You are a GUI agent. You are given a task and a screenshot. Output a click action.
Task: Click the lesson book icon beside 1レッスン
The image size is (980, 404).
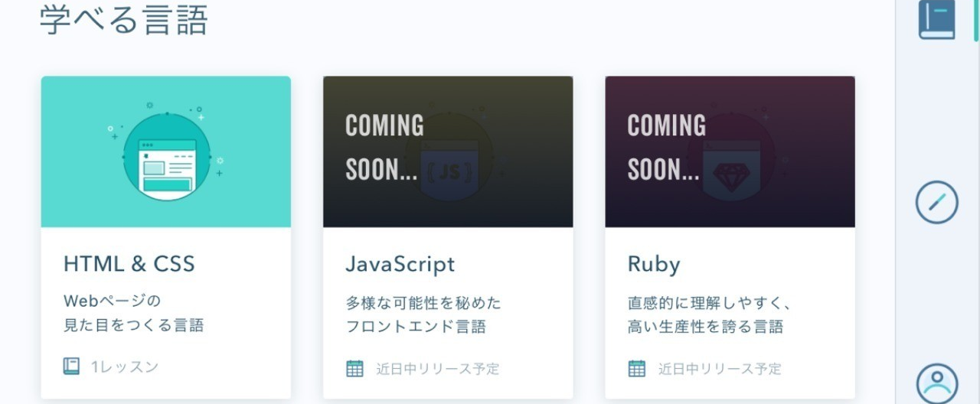click(x=71, y=367)
